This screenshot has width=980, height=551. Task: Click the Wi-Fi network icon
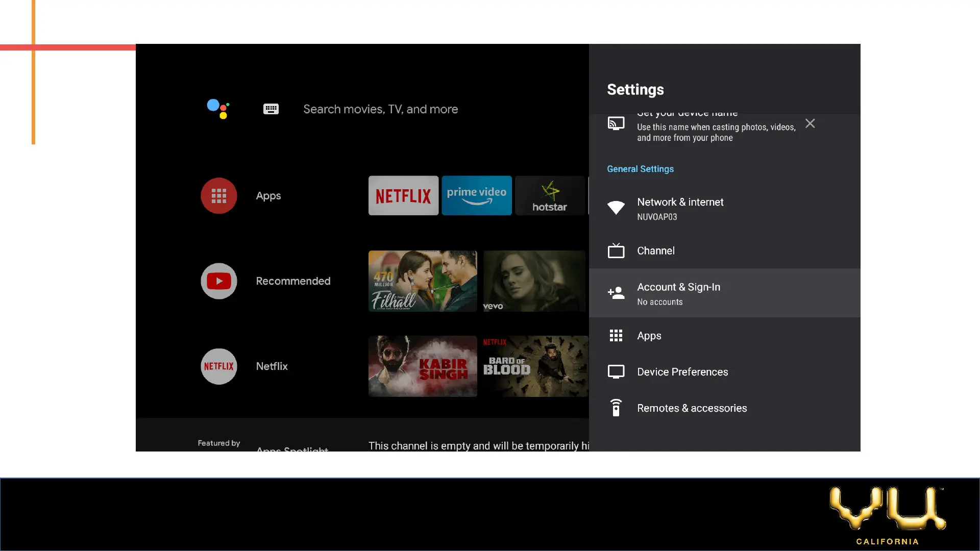point(616,208)
